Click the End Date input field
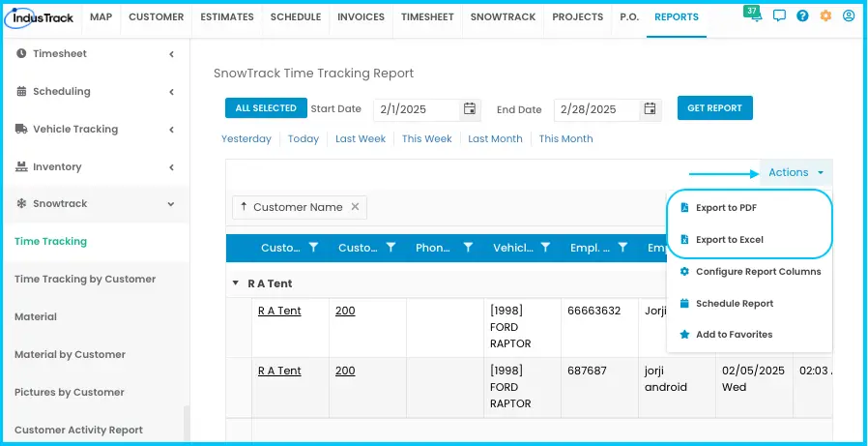868x446 pixels. [597, 109]
